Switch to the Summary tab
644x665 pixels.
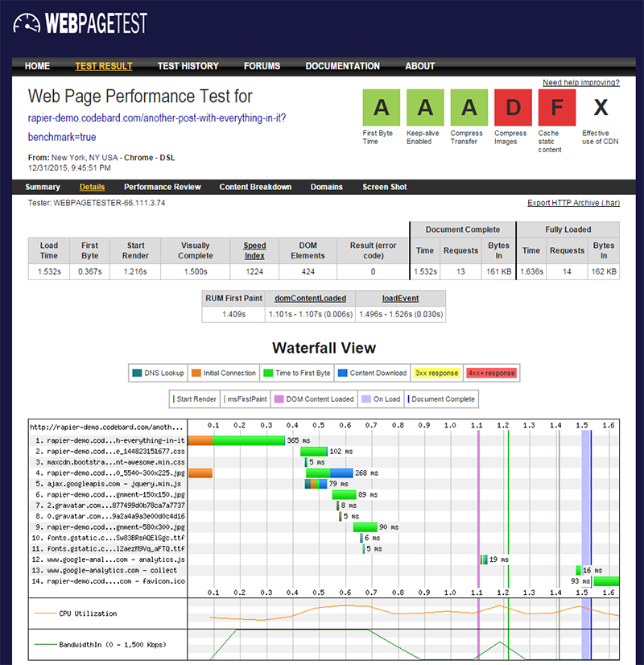[43, 187]
